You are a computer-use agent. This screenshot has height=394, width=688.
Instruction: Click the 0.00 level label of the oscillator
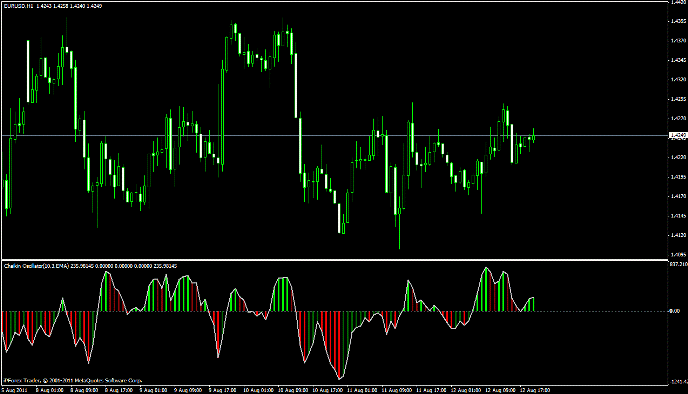tap(674, 311)
